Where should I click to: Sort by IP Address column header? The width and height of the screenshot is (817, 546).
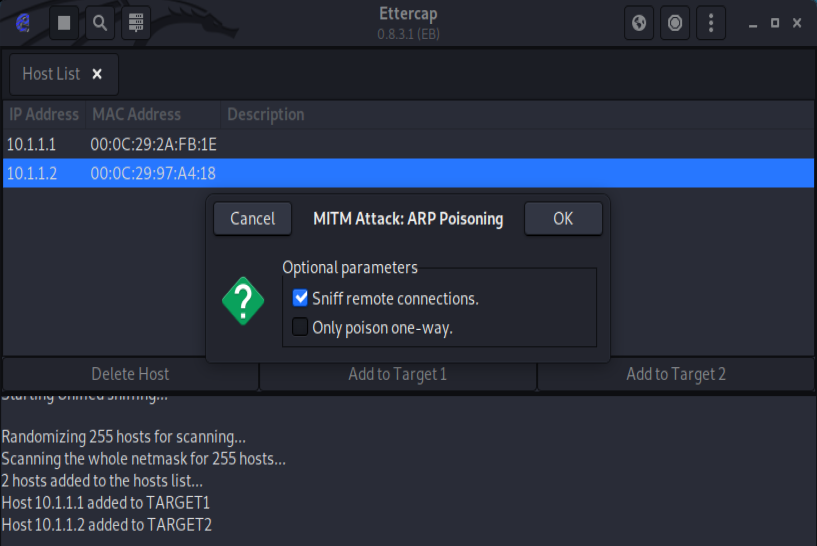[44, 115]
